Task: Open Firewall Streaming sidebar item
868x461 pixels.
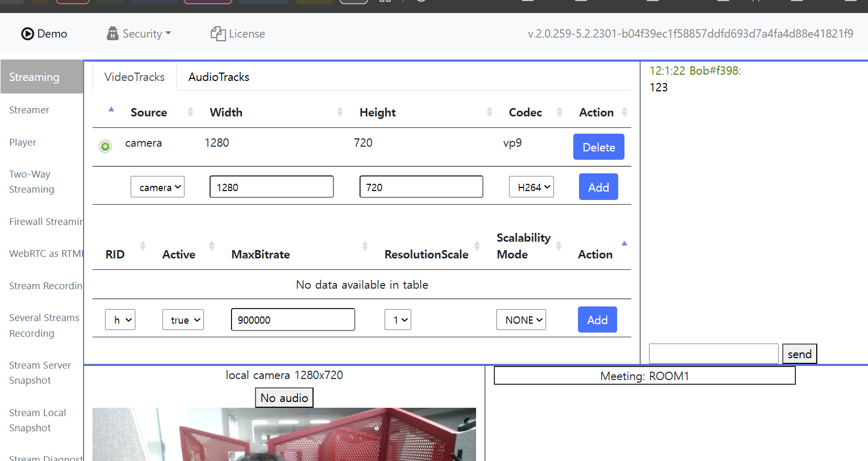Action: tap(46, 221)
